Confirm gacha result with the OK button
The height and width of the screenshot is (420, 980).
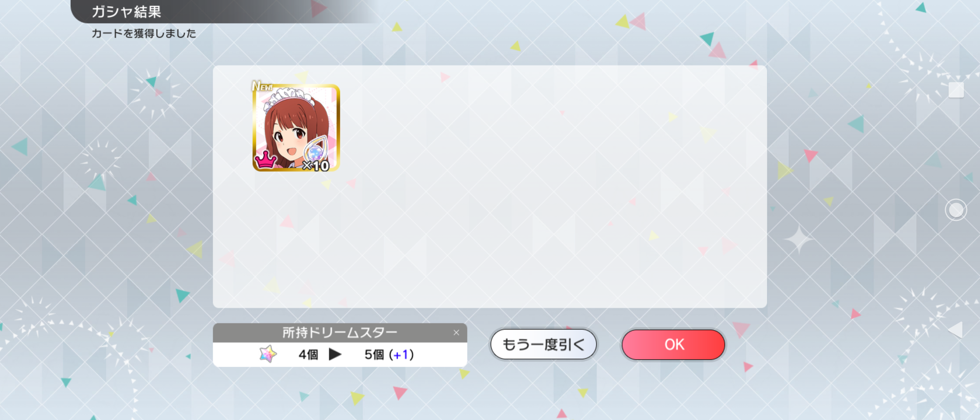(x=674, y=345)
